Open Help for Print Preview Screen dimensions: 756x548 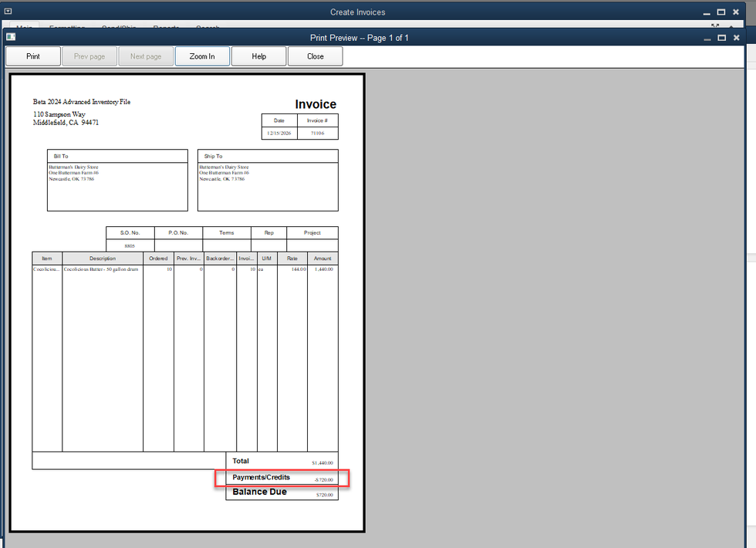(258, 56)
